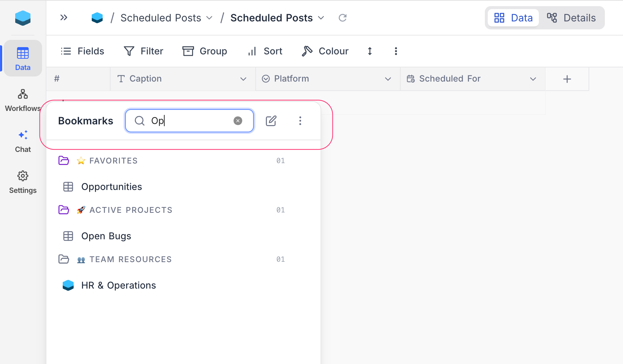The height and width of the screenshot is (364, 623).
Task: Open the Platform column dropdown arrow
Action: (x=388, y=79)
